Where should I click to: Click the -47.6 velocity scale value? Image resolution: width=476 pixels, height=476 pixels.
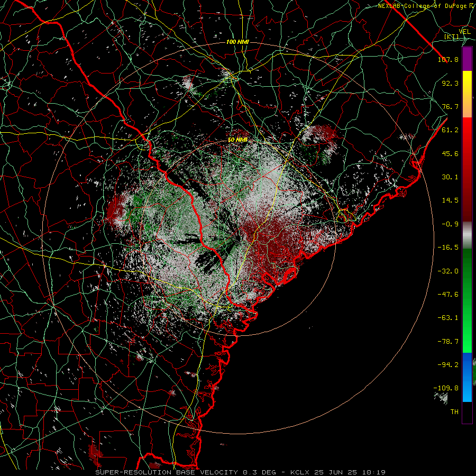click(448, 295)
